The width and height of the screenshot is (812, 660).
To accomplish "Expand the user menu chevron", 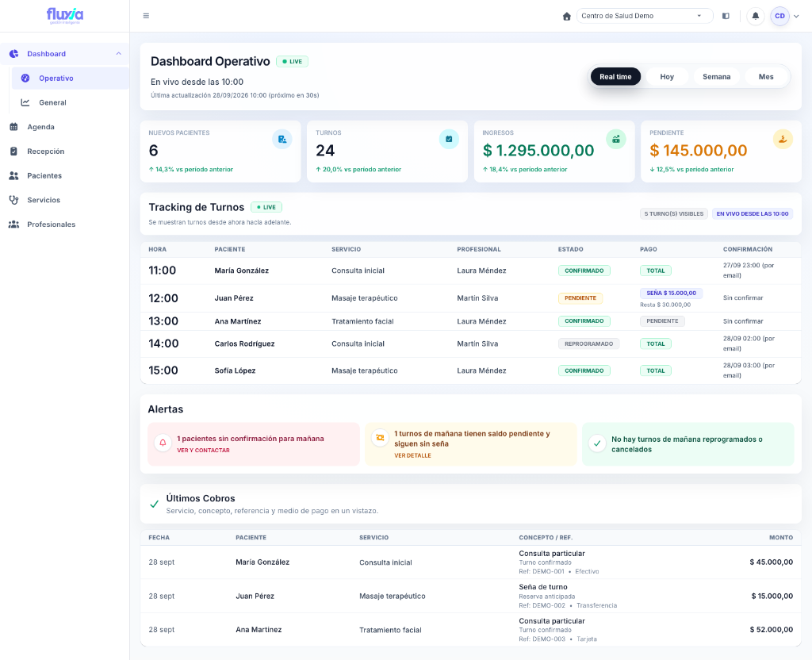I will click(796, 16).
